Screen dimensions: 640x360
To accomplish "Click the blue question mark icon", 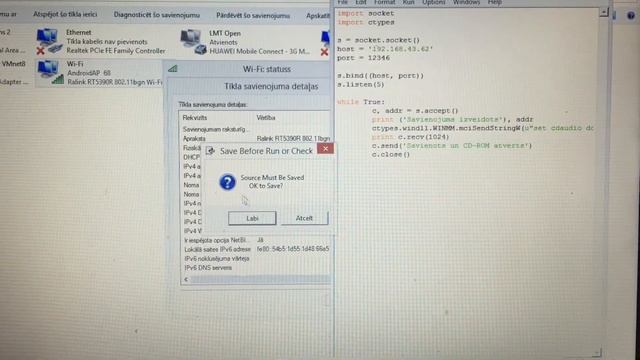I will [x=227, y=182].
